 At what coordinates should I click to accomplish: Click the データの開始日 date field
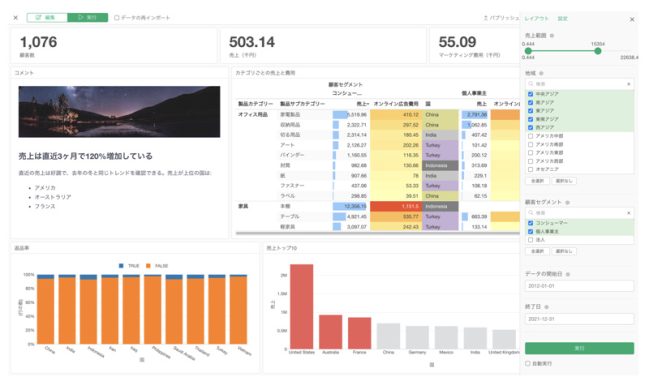579,286
